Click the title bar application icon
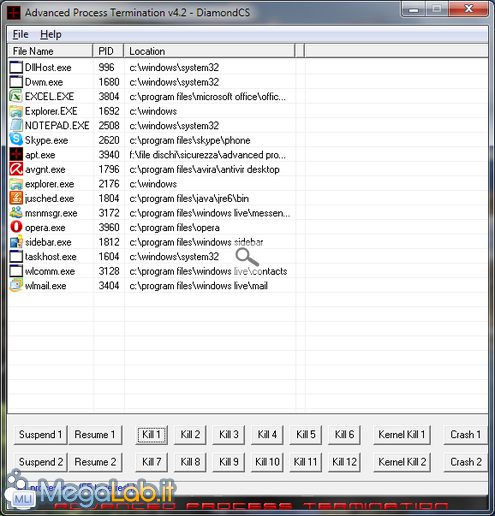495x516 pixels. 14,13
